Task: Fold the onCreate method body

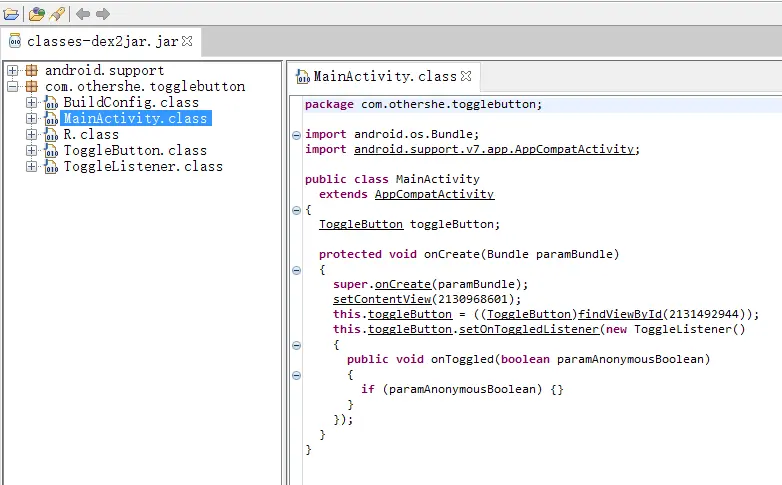Action: (296, 270)
